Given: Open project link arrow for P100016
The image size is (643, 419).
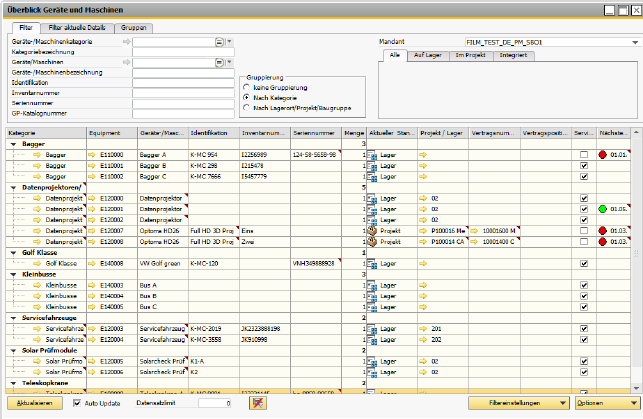Looking at the screenshot, I should click(x=423, y=231).
